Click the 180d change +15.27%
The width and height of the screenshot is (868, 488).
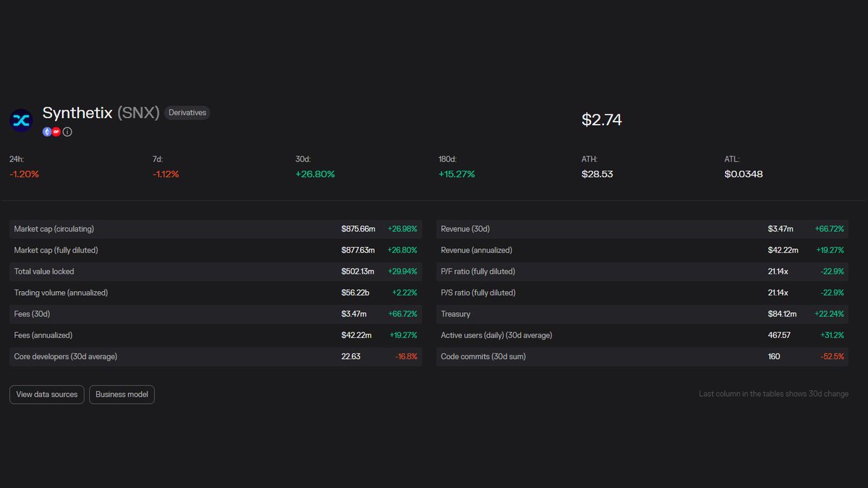(x=457, y=174)
